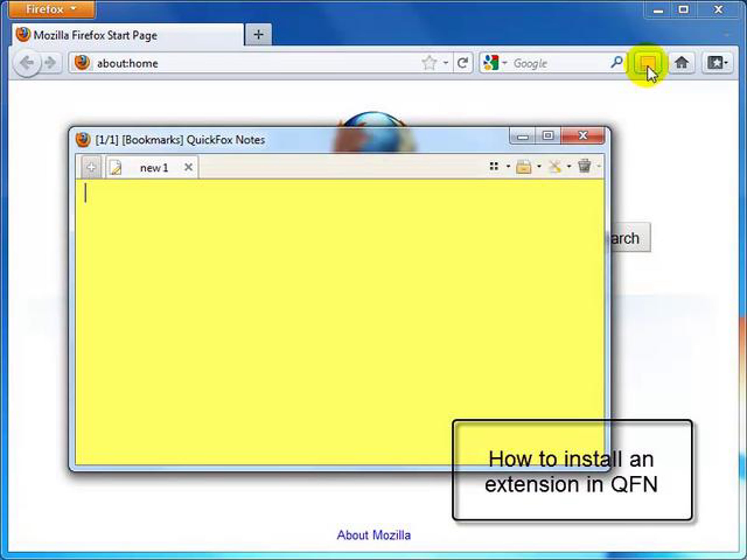The height and width of the screenshot is (560, 747).
Task: Maximize the QuickFox Notes window
Action: tap(548, 136)
